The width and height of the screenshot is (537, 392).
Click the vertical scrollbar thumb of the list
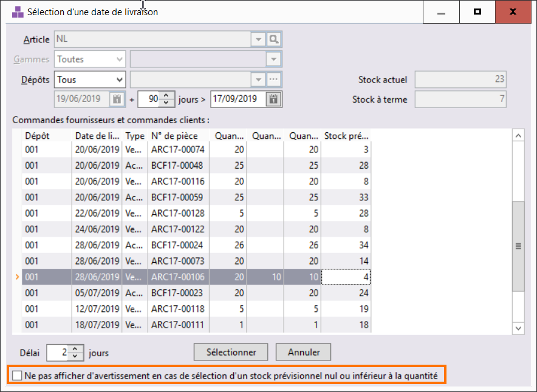pyautogui.click(x=518, y=246)
